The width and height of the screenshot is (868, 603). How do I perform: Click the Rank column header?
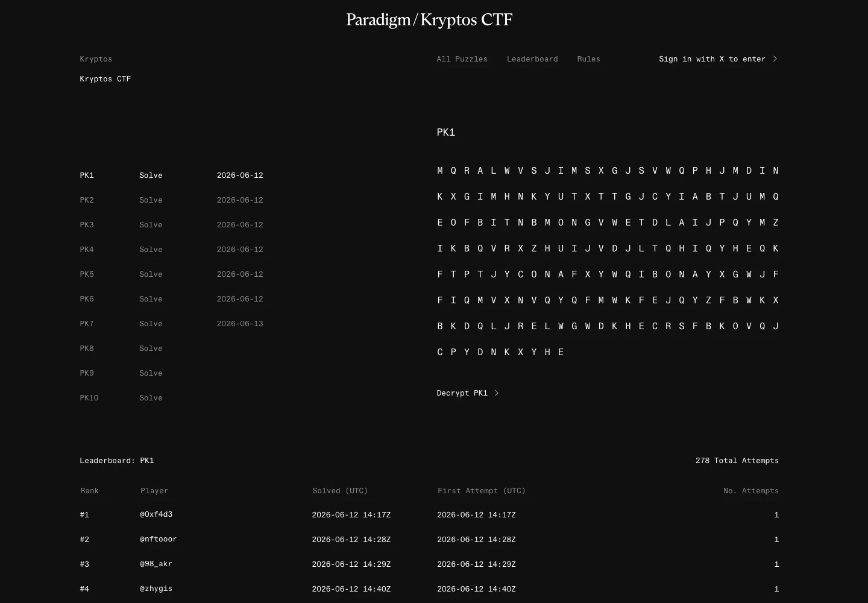click(89, 491)
